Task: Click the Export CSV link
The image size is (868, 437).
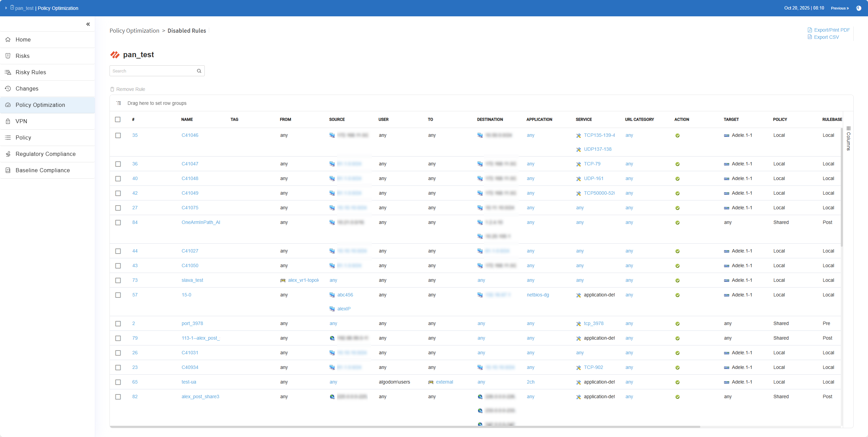Action: click(x=826, y=37)
